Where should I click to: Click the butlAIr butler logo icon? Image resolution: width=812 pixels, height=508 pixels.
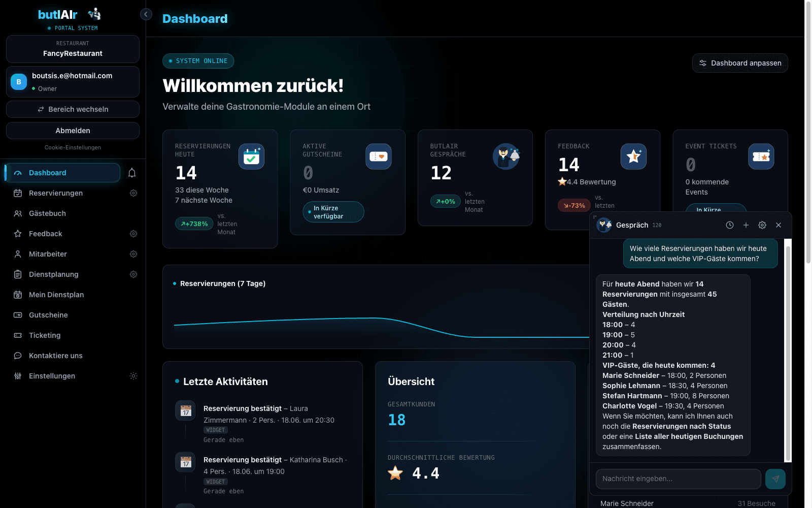(x=94, y=14)
